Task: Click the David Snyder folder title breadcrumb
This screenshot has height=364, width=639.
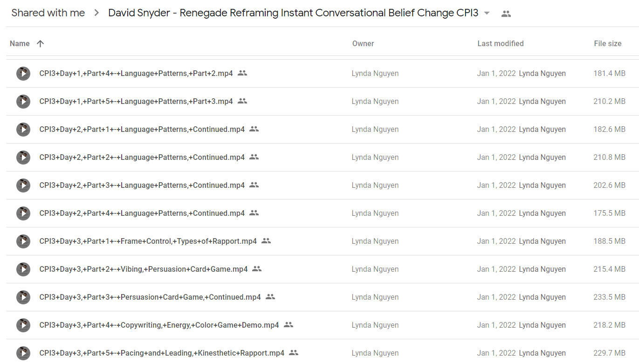Action: pos(293,13)
